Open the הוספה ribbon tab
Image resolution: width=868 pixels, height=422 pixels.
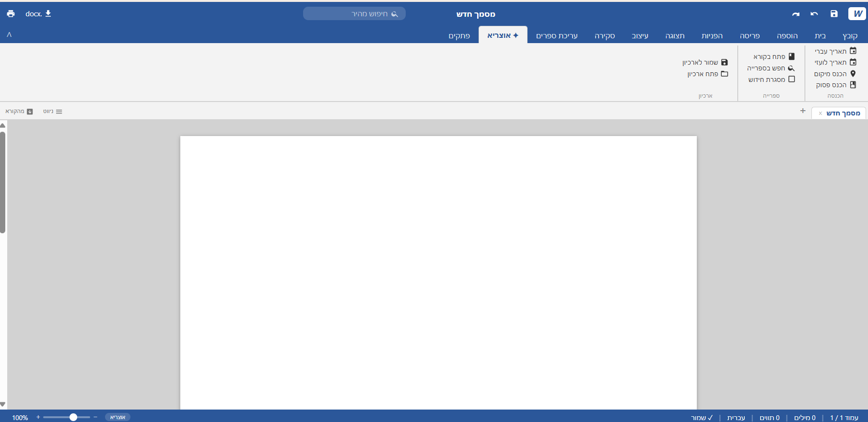pyautogui.click(x=787, y=35)
